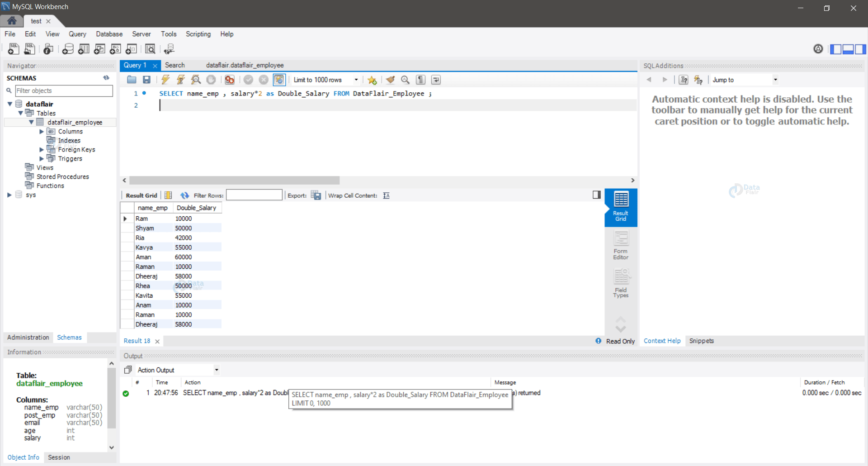The height and width of the screenshot is (466, 868).
Task: Click inside the Filter Rows field
Action: pyautogui.click(x=254, y=195)
